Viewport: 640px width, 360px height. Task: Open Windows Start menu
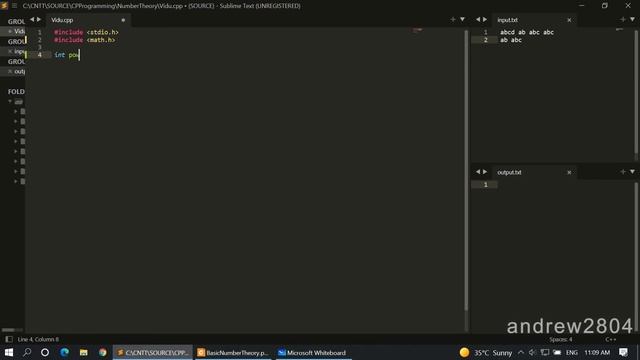click(x=9, y=352)
